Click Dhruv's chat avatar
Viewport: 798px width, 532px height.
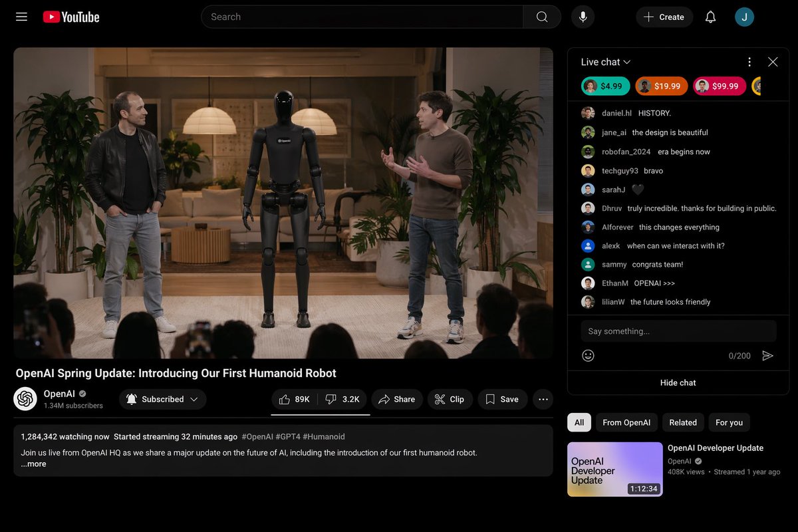(588, 208)
